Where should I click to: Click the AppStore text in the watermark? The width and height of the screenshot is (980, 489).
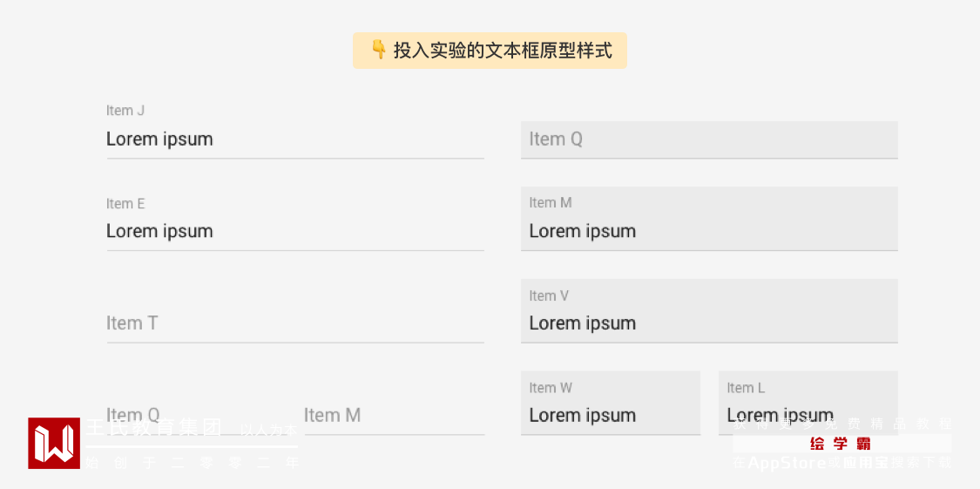(x=787, y=463)
